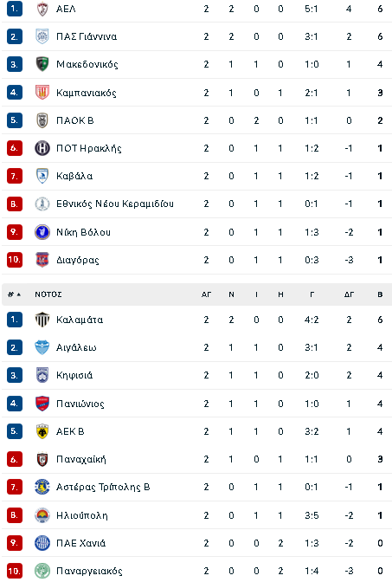This screenshot has width=392, height=582.
Task: Click the ΑΕΛ team crest icon
Action: tap(42, 9)
